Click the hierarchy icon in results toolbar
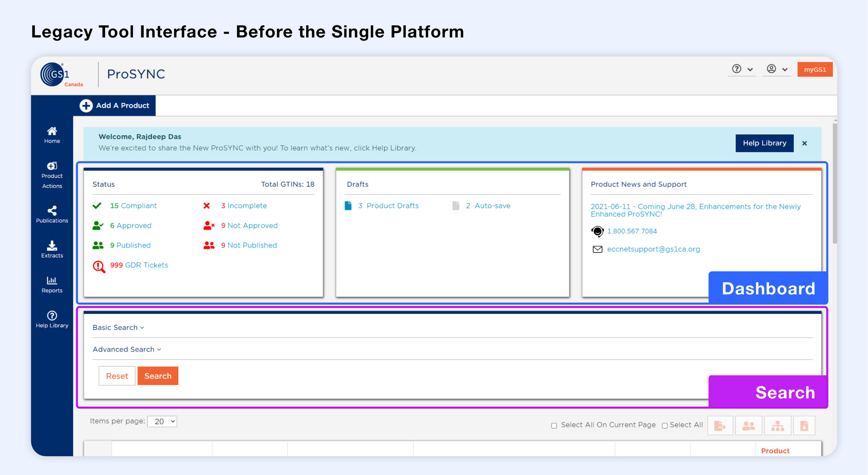This screenshot has height=475, width=868. tap(777, 425)
